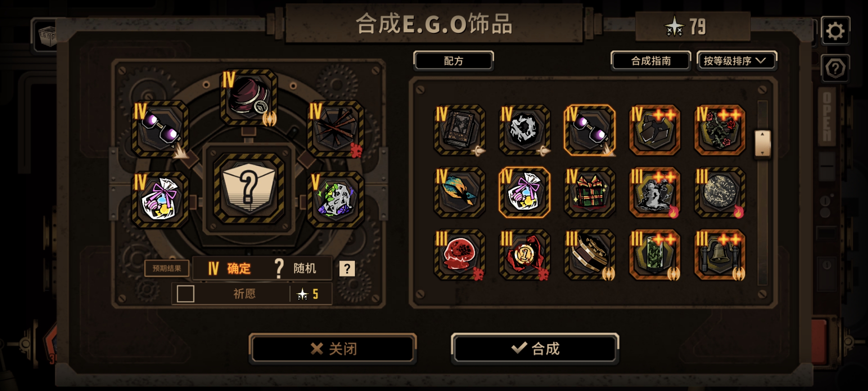The width and height of the screenshot is (868, 391).
Task: Select the red brain gift in inventory
Action: click(459, 255)
